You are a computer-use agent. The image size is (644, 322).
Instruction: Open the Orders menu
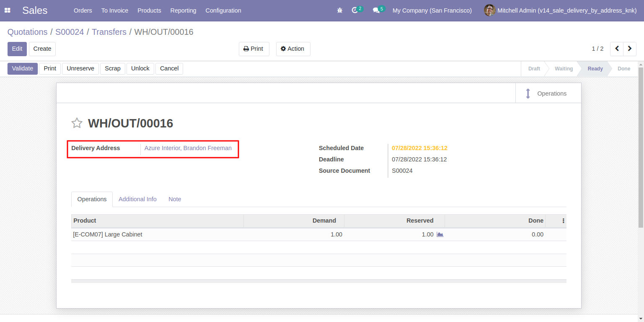(83, 10)
